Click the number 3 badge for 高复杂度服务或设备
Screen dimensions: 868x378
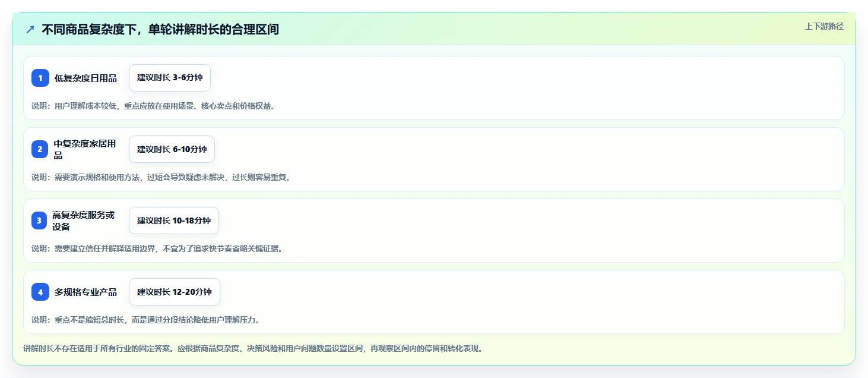(39, 220)
